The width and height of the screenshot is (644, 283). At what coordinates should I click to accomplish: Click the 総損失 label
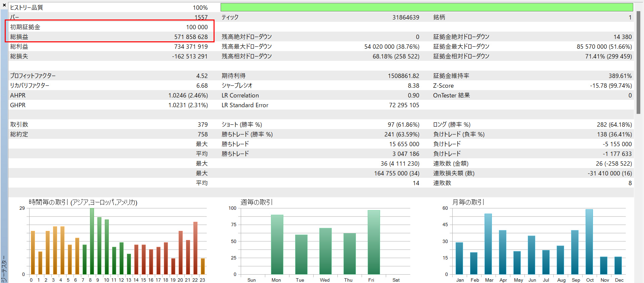pos(19,56)
